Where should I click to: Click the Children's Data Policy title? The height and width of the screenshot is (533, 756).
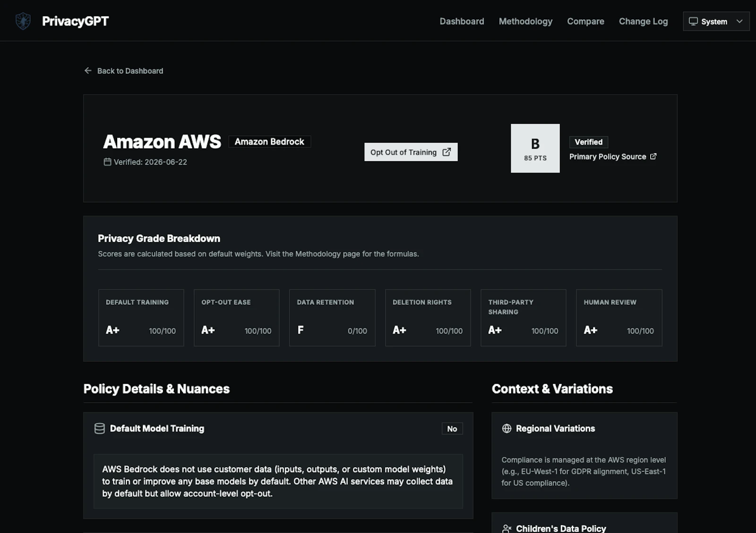[561, 528]
